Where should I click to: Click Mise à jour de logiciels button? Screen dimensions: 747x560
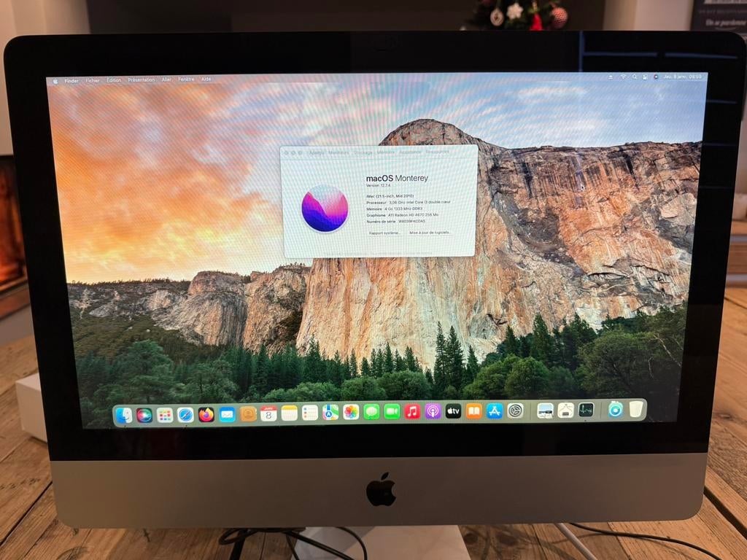click(x=429, y=233)
